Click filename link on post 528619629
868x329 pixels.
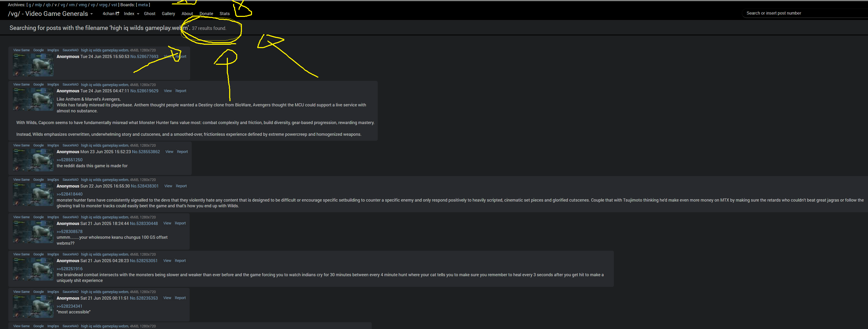point(105,85)
